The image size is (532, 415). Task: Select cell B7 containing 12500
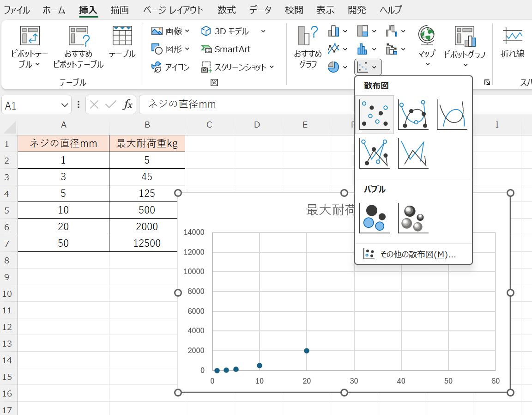coord(147,243)
